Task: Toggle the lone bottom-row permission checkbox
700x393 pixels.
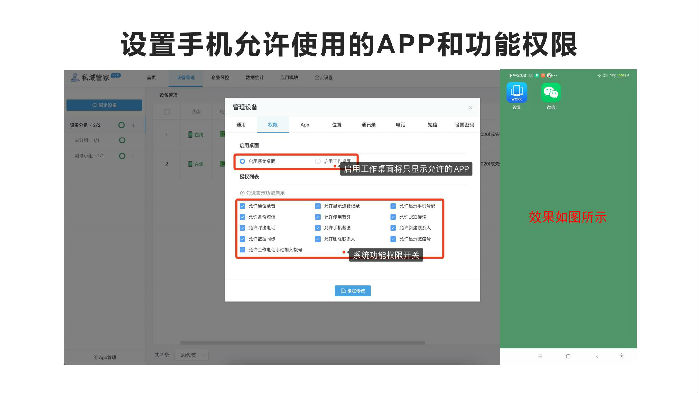Action: click(x=242, y=250)
